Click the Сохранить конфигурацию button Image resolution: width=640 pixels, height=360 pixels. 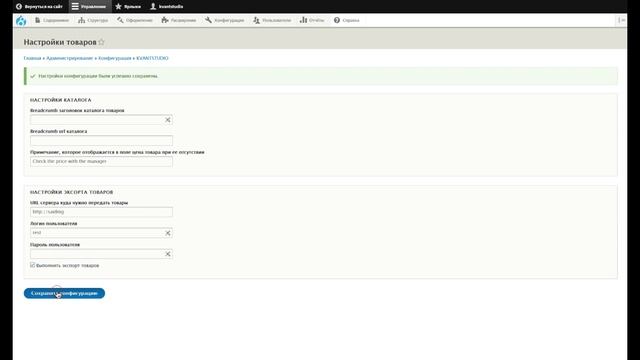click(x=64, y=293)
